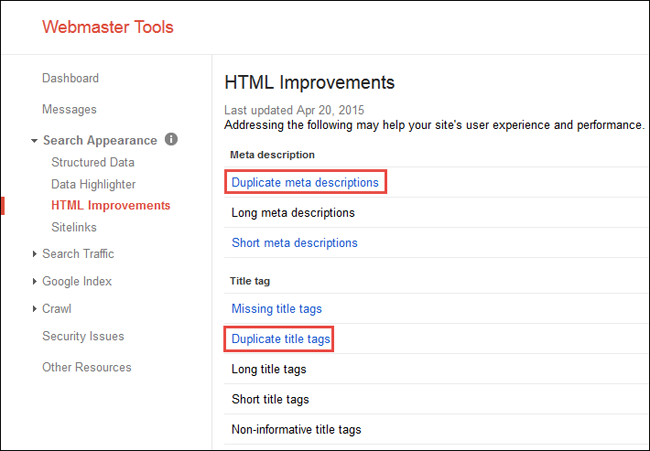Viewport: 650px width, 451px height.
Task: Open Missing title tags link
Action: [276, 309]
